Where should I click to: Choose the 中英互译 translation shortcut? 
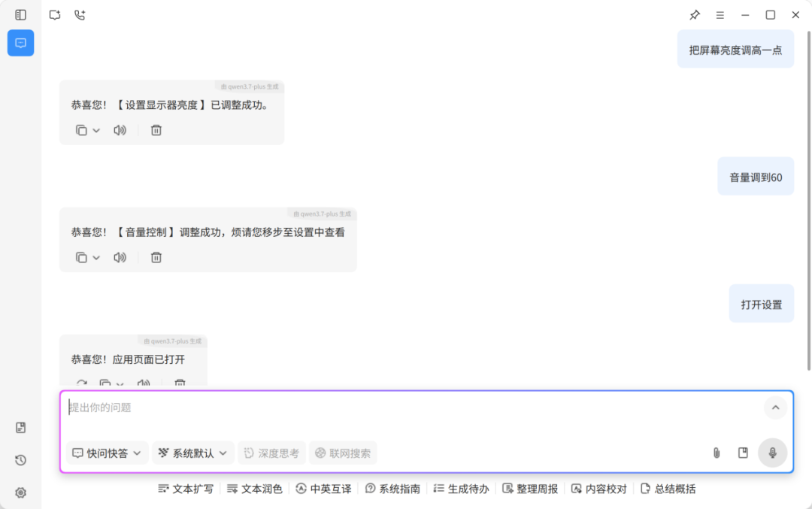point(323,489)
